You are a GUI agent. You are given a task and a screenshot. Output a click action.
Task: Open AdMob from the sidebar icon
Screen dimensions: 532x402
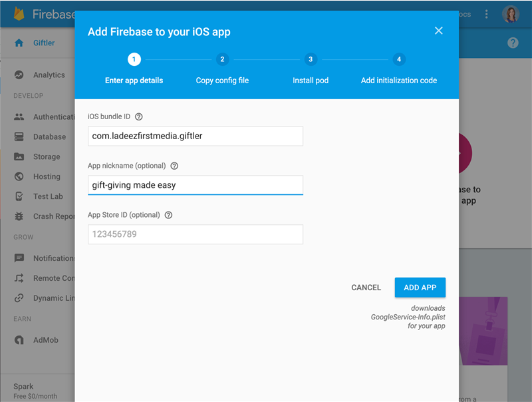coord(19,340)
